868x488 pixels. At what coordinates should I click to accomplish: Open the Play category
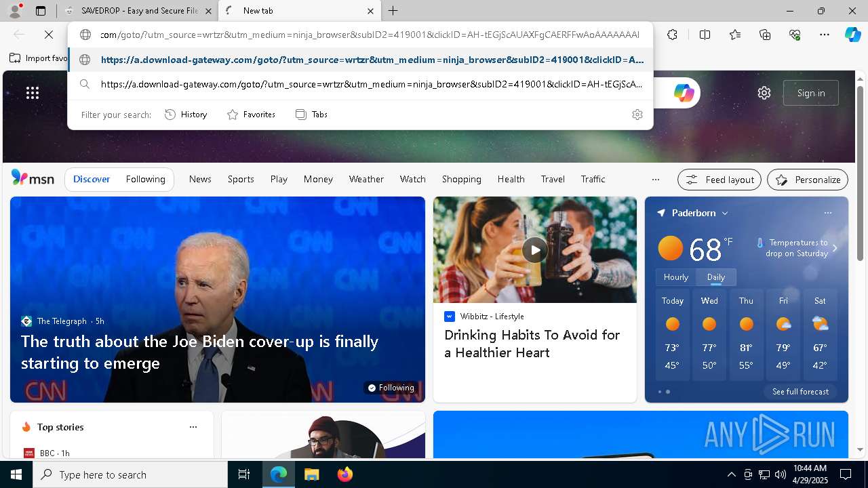[x=279, y=180]
